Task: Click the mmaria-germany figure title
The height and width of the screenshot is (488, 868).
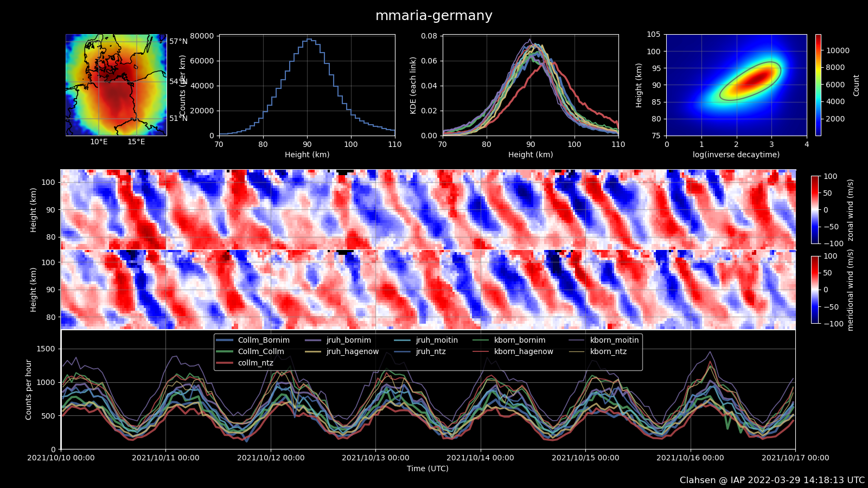Action: (x=434, y=16)
